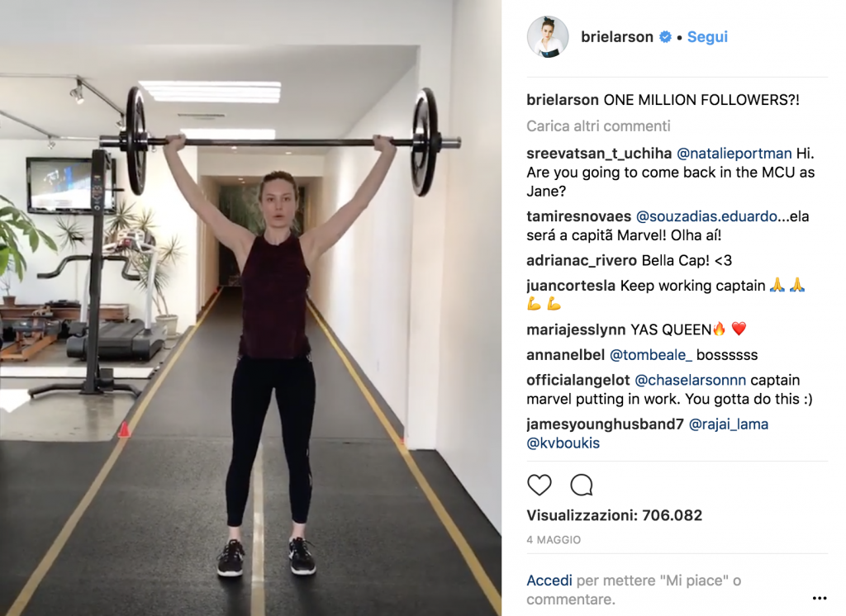The height and width of the screenshot is (616, 846).
Task: Click the verified badge next to brielarson
Action: tap(666, 36)
